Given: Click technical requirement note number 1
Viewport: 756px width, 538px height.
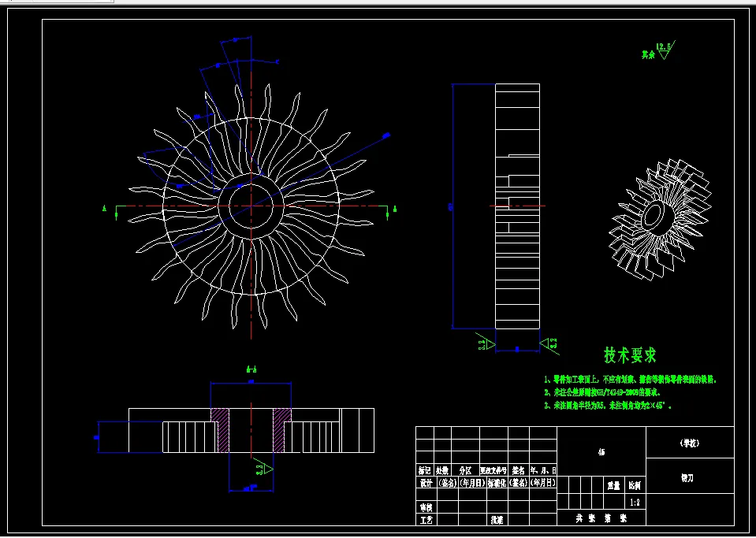Looking at the screenshot, I should [x=630, y=380].
